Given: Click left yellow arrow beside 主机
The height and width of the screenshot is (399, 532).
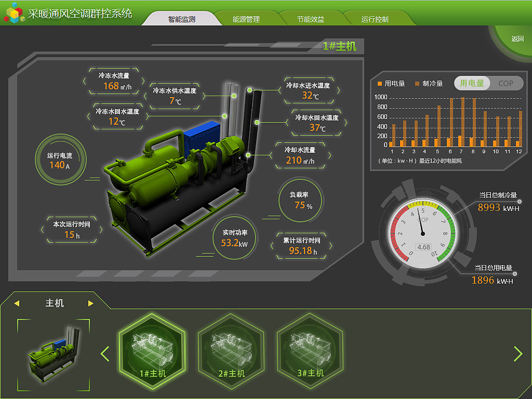Looking at the screenshot, I should pyautogui.click(x=17, y=303).
